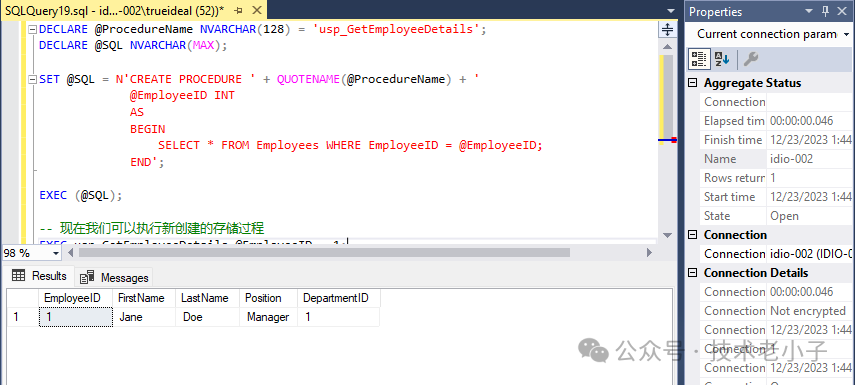Click the Property Pages wrench icon
Viewport: 855px width, 385px height.
point(751,59)
